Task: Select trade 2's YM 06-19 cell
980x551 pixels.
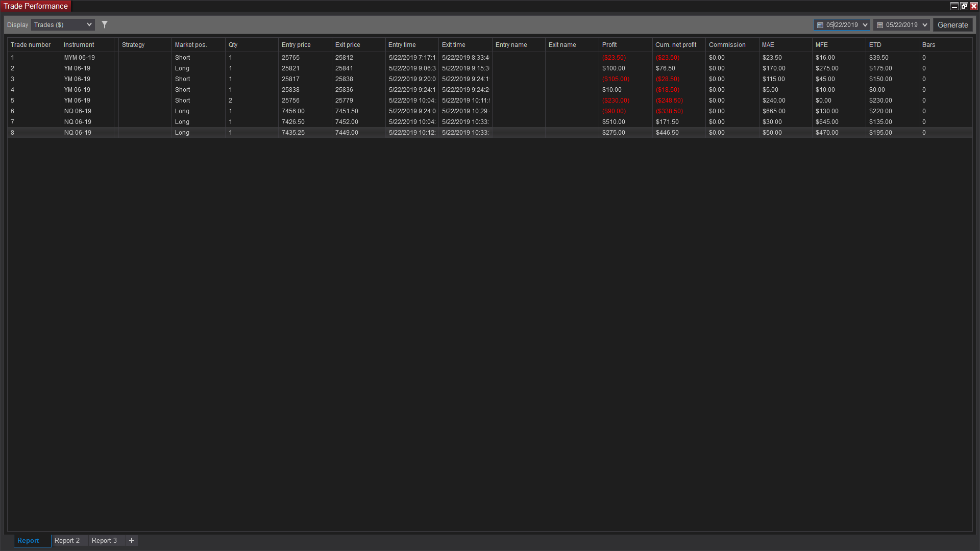Action: [x=87, y=68]
